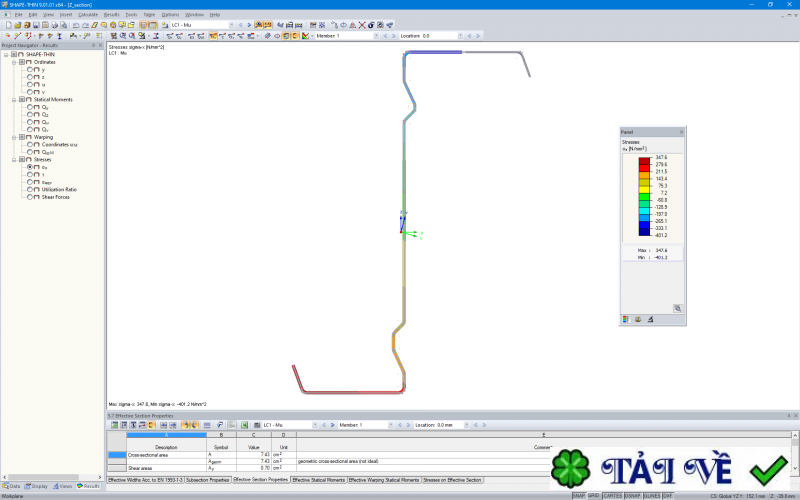Click the previous load case arrow in top toolbar

pyautogui.click(x=240, y=25)
